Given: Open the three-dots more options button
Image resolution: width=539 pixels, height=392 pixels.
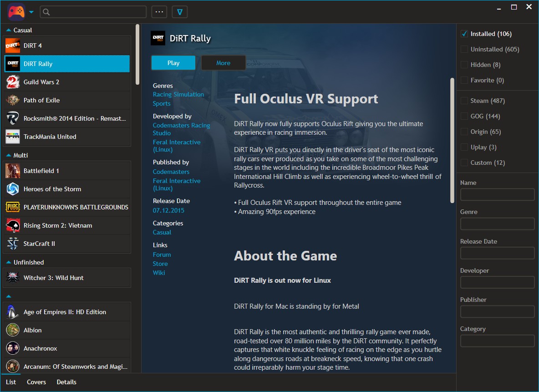Looking at the screenshot, I should (x=159, y=12).
